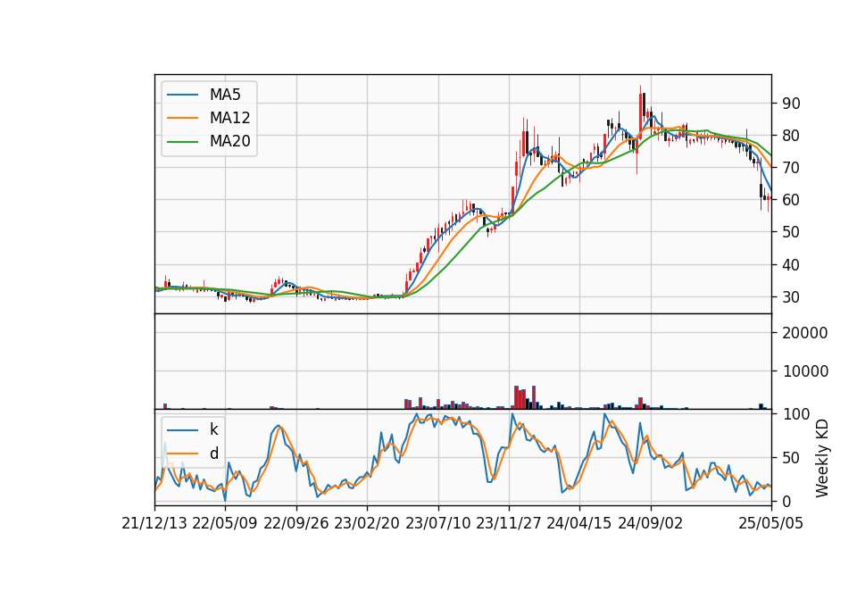Click the MA20 legend label
The width and height of the screenshot is (857, 616).
pos(229,142)
